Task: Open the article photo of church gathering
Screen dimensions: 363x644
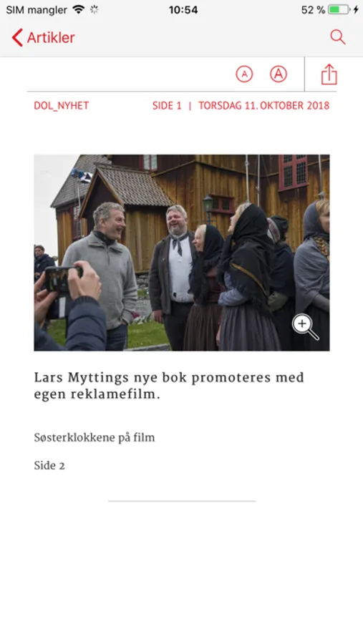Action: click(182, 253)
